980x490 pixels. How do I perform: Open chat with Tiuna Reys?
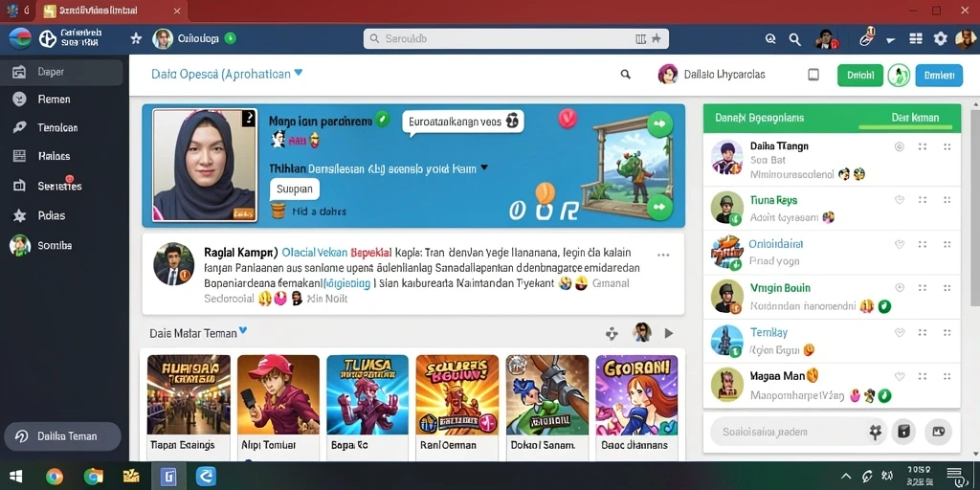(x=832, y=208)
